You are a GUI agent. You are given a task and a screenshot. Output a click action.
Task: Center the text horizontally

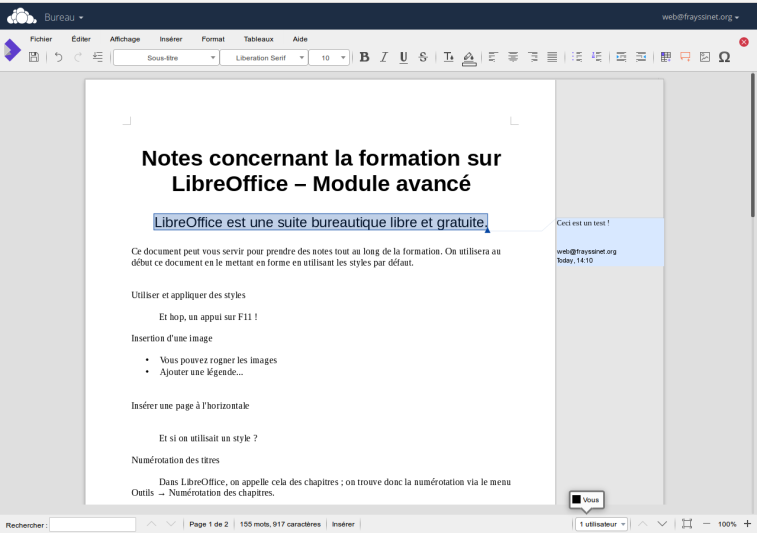click(x=513, y=57)
